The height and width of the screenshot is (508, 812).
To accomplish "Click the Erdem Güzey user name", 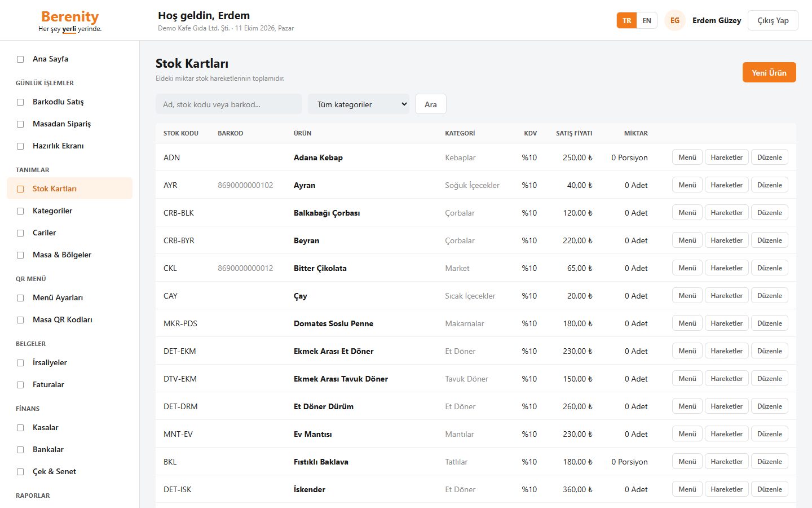I will pyautogui.click(x=717, y=20).
